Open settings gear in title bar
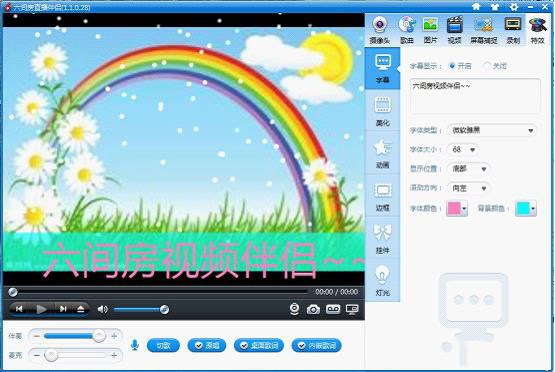 click(x=514, y=6)
